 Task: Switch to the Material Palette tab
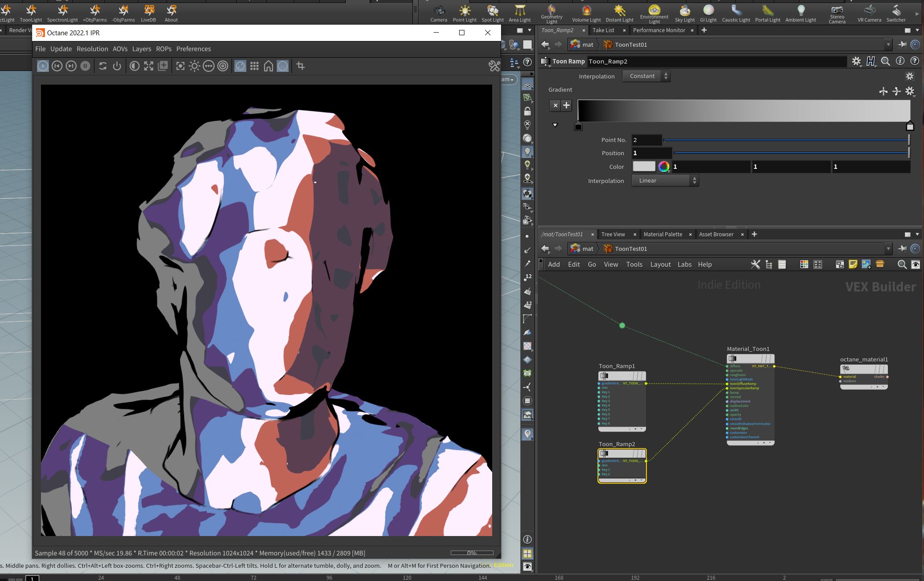pos(662,235)
